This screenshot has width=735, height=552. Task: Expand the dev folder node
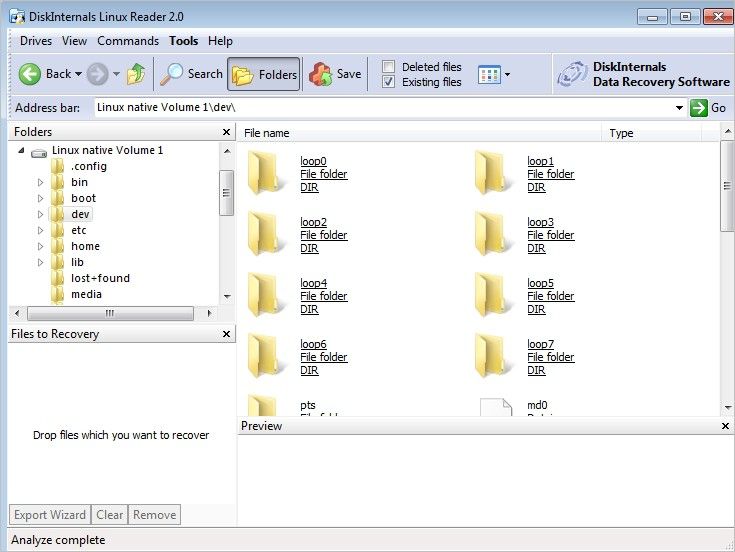coord(40,214)
